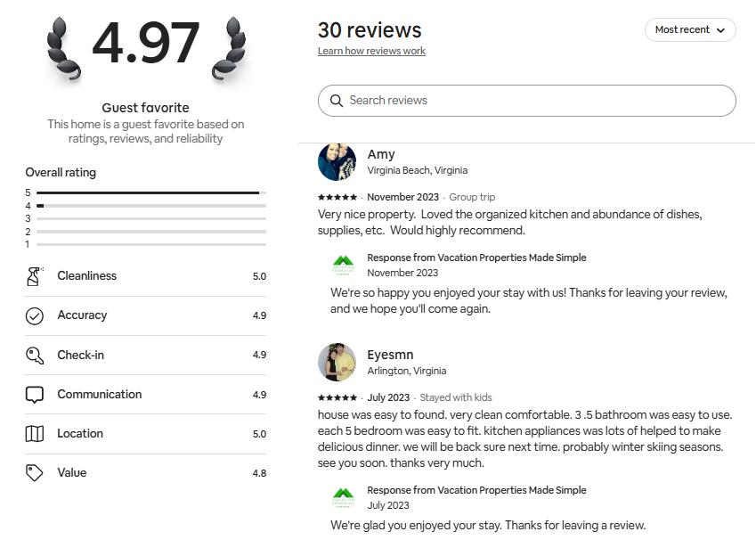Click the Vacation Properties logo under Eyesmn's review
Viewport: 756px width, 548px height.
point(343,497)
